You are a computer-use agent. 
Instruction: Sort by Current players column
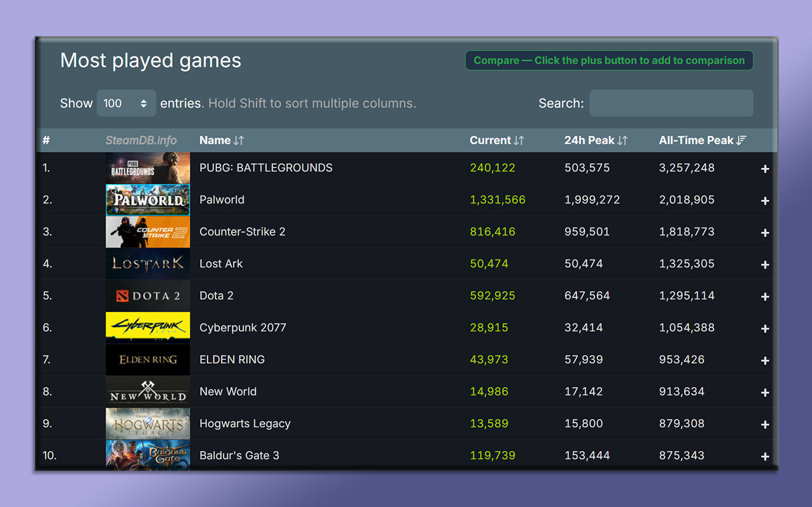496,140
